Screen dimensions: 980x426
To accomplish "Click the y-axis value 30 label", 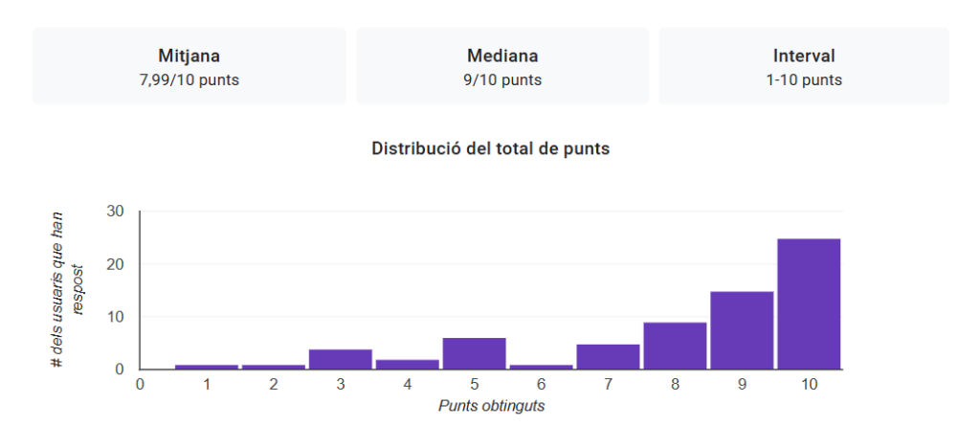I will click(114, 212).
